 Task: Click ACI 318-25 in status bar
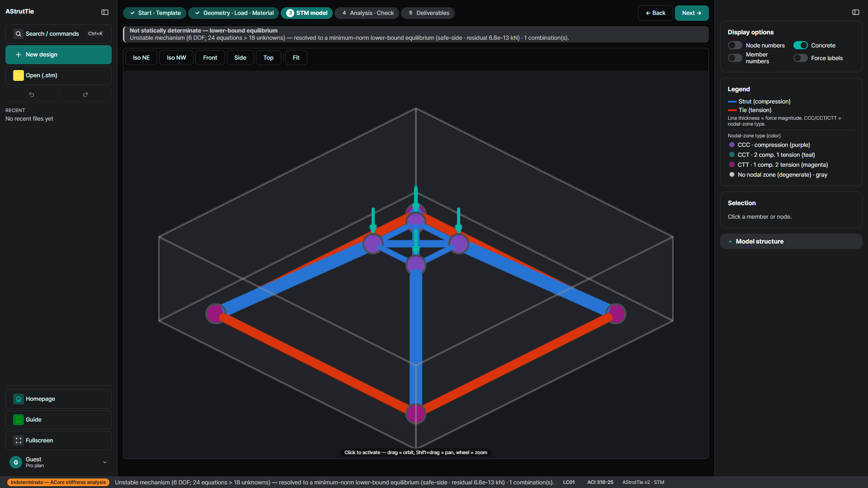(600, 482)
